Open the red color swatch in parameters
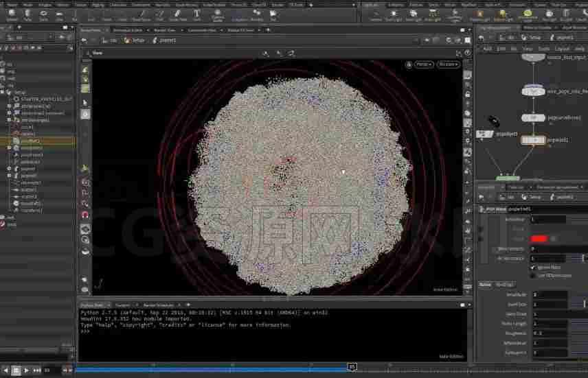The width and height of the screenshot is (588, 378). pyautogui.click(x=539, y=239)
